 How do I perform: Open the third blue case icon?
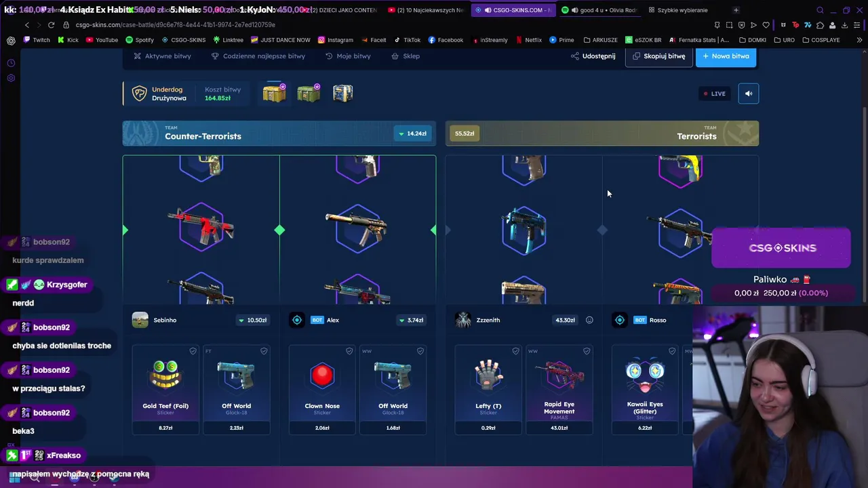pyautogui.click(x=343, y=93)
